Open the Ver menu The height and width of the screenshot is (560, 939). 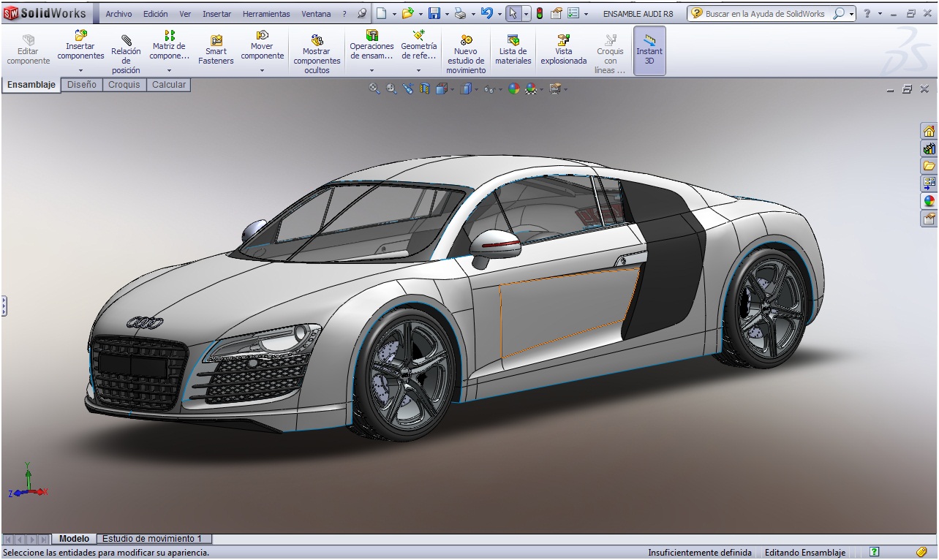click(185, 14)
